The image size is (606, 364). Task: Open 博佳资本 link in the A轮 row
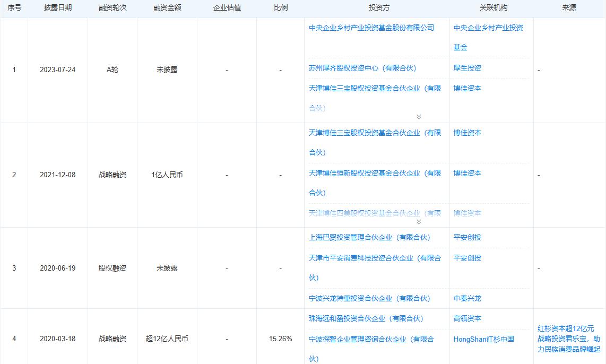(468, 88)
